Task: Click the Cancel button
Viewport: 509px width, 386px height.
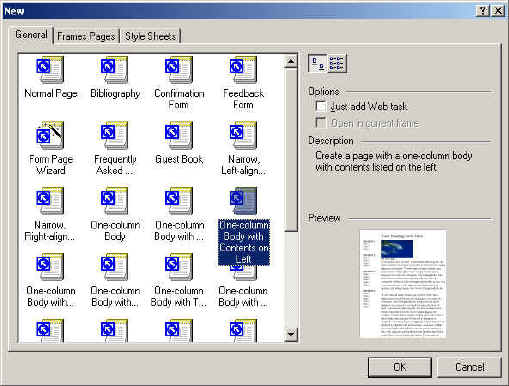Action: pyautogui.click(x=470, y=367)
